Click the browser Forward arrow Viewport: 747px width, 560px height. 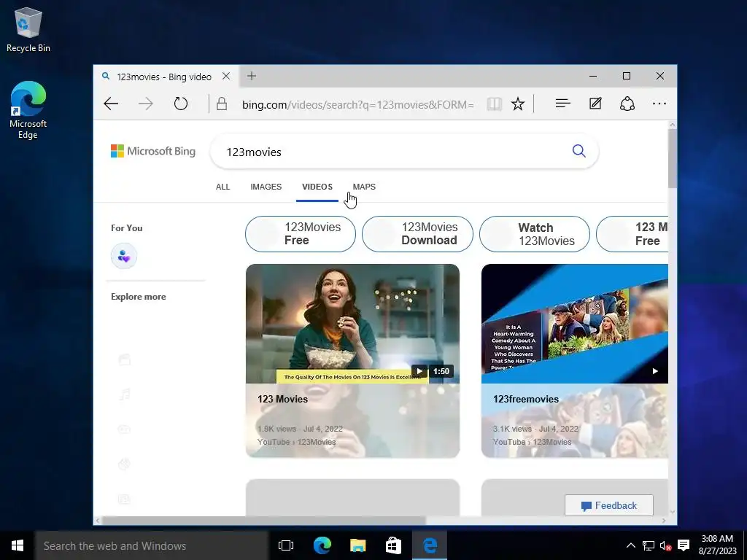tap(146, 104)
